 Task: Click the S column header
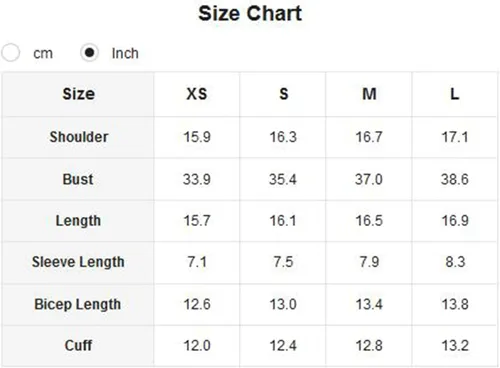point(283,94)
